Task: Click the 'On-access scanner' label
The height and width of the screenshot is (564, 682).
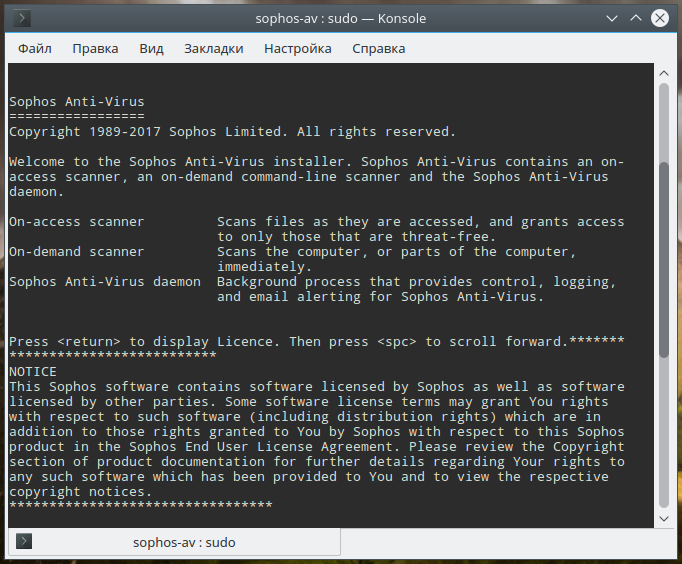Action: point(77,222)
